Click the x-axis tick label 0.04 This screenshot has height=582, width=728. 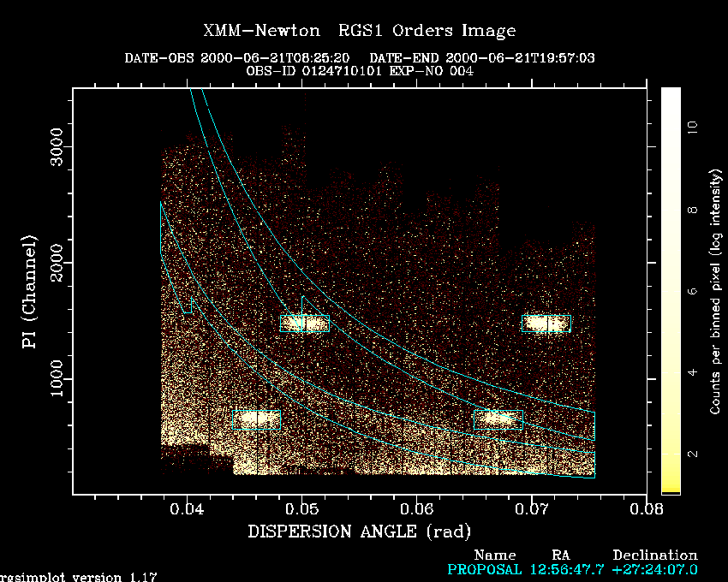[187, 509]
